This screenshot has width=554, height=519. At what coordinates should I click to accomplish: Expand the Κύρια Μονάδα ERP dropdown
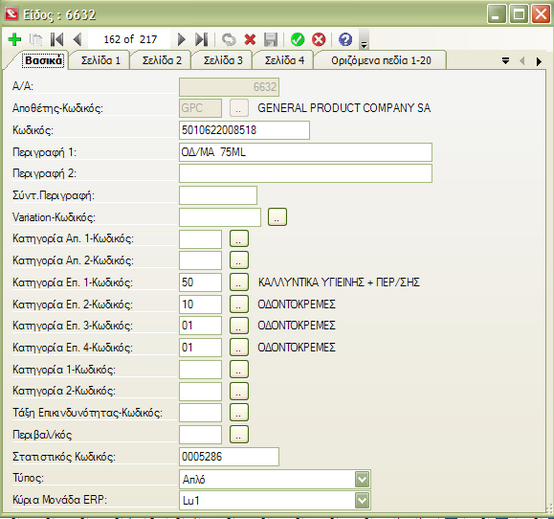[x=362, y=500]
